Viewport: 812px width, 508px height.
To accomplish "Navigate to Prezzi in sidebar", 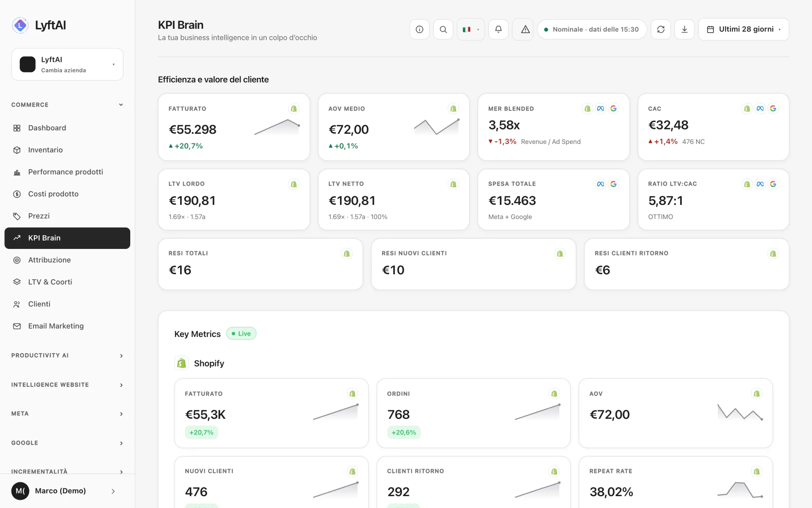I will click(x=67, y=216).
